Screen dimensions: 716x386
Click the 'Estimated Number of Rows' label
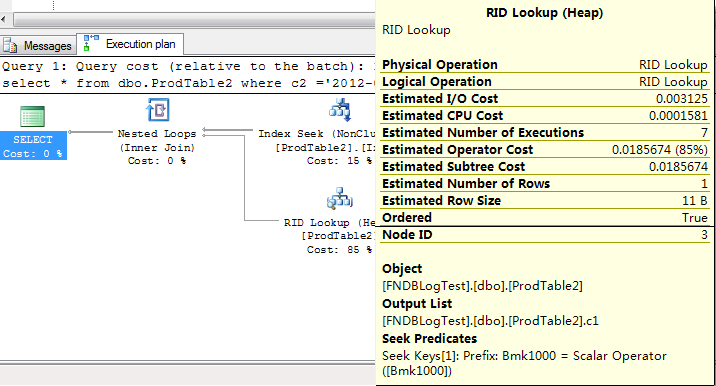[x=466, y=184]
